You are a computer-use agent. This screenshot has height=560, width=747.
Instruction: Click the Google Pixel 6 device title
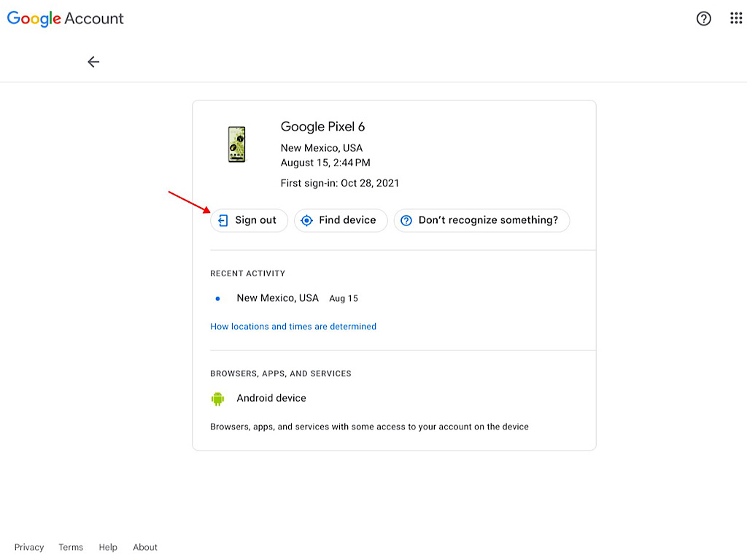pos(322,127)
